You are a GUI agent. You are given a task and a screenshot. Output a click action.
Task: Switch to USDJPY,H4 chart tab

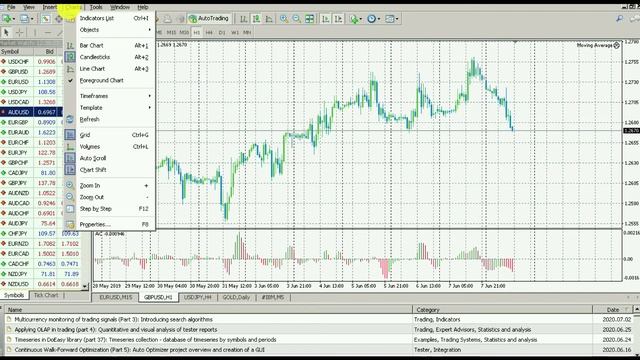[x=198, y=297]
